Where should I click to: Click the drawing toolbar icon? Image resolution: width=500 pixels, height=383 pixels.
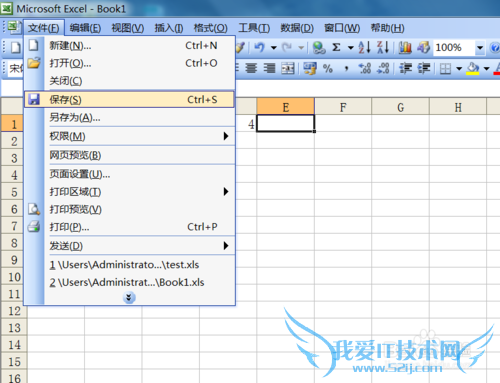[x=423, y=47]
